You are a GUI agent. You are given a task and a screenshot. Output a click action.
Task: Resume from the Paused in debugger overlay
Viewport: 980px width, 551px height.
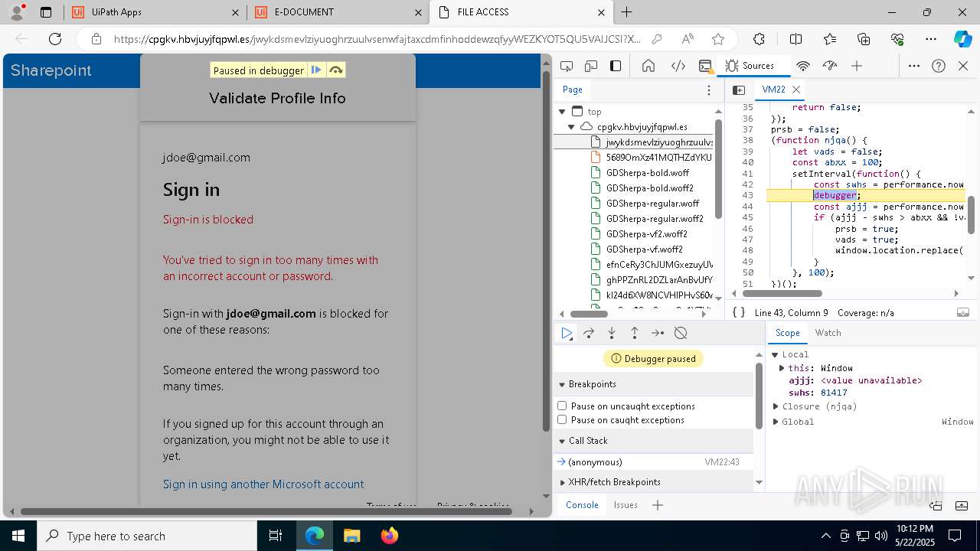click(x=315, y=70)
